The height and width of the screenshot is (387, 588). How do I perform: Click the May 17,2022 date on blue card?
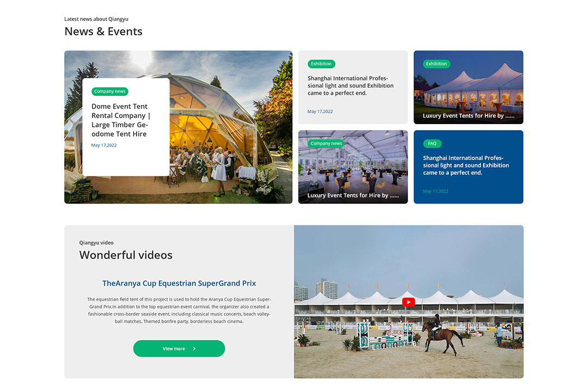coord(435,192)
